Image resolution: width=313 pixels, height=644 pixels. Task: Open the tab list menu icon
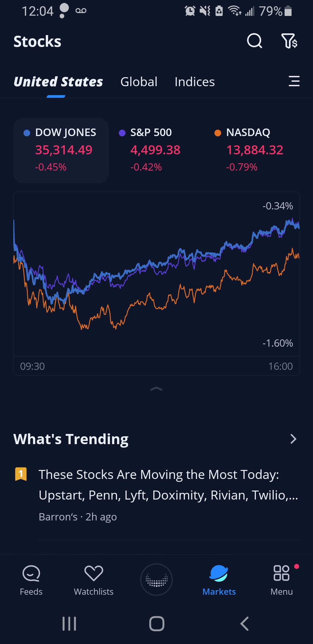pyautogui.click(x=294, y=81)
